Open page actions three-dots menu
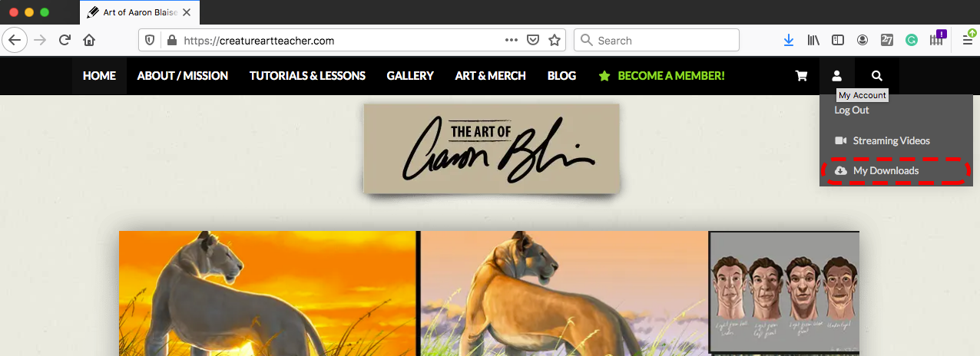The height and width of the screenshot is (356, 980). point(512,41)
